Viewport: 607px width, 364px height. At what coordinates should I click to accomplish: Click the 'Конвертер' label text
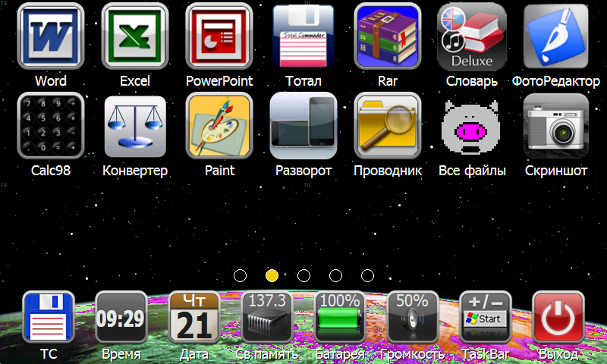pyautogui.click(x=135, y=171)
